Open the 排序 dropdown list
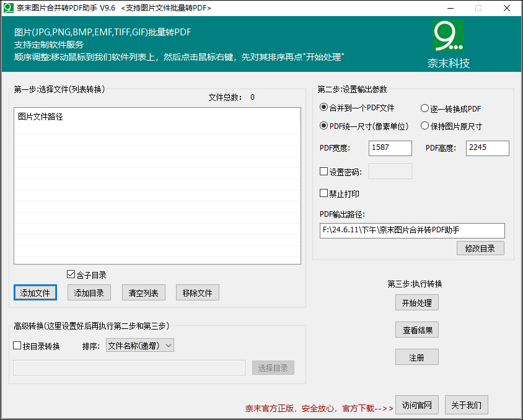The image size is (523, 420). pyautogui.click(x=139, y=346)
